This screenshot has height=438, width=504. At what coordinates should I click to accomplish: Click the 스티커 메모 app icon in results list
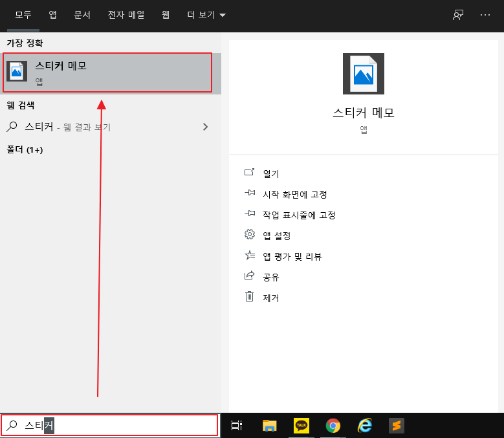17,71
